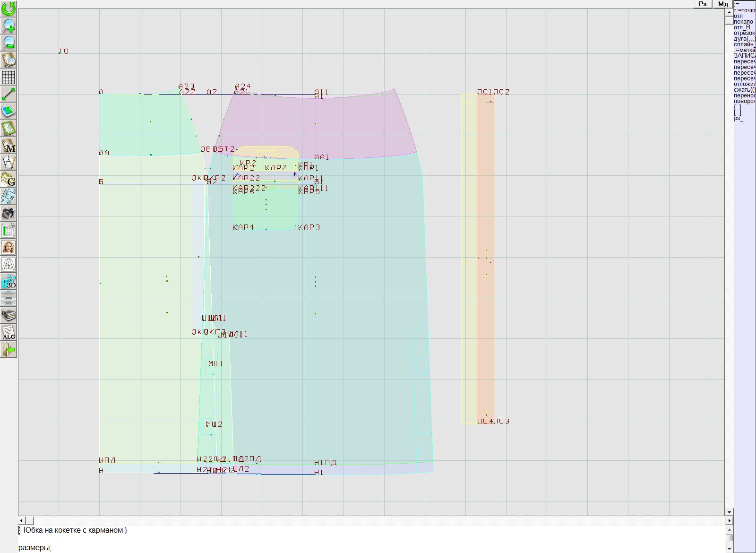Open the green spreadsheet table icon
The image size is (756, 553).
[9, 231]
